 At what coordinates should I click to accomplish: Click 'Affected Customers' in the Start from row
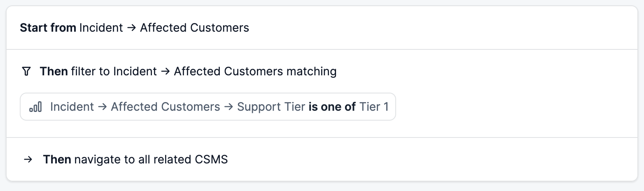194,28
